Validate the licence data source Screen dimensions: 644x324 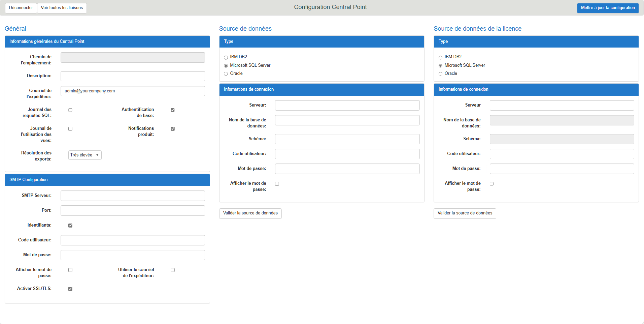pos(465,213)
